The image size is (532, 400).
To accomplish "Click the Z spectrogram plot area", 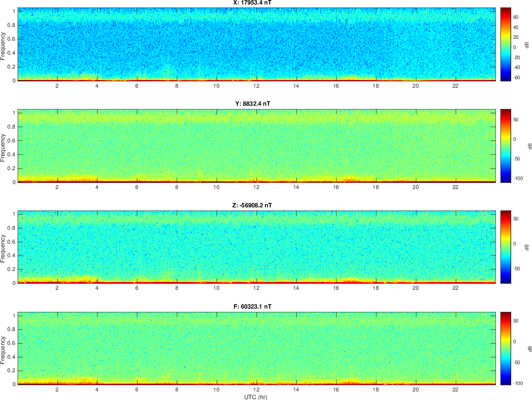I will click(257, 247).
